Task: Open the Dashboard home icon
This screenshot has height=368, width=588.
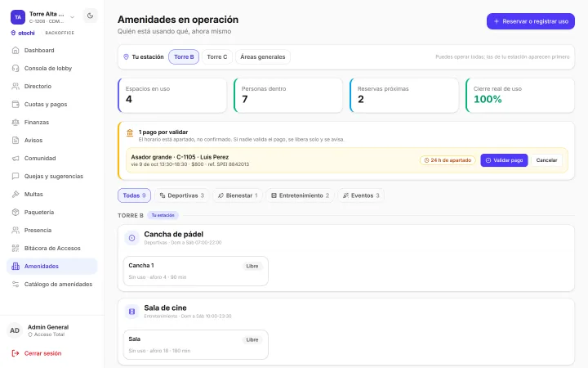Action: [x=16, y=51]
